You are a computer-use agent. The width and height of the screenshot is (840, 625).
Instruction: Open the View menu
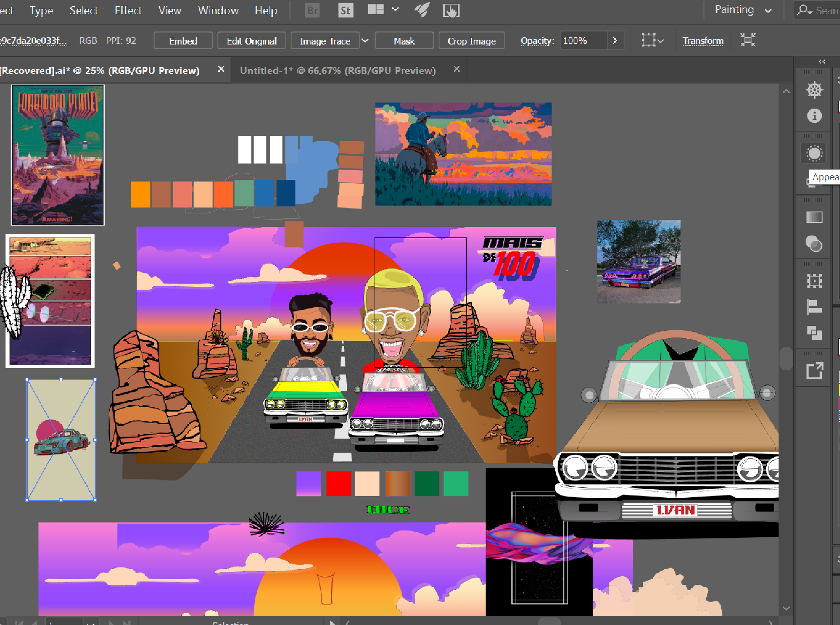point(170,10)
